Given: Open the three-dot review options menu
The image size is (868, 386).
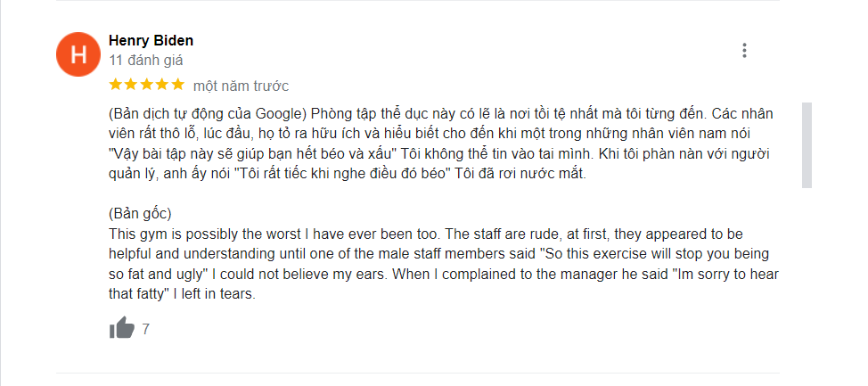Looking at the screenshot, I should [744, 51].
